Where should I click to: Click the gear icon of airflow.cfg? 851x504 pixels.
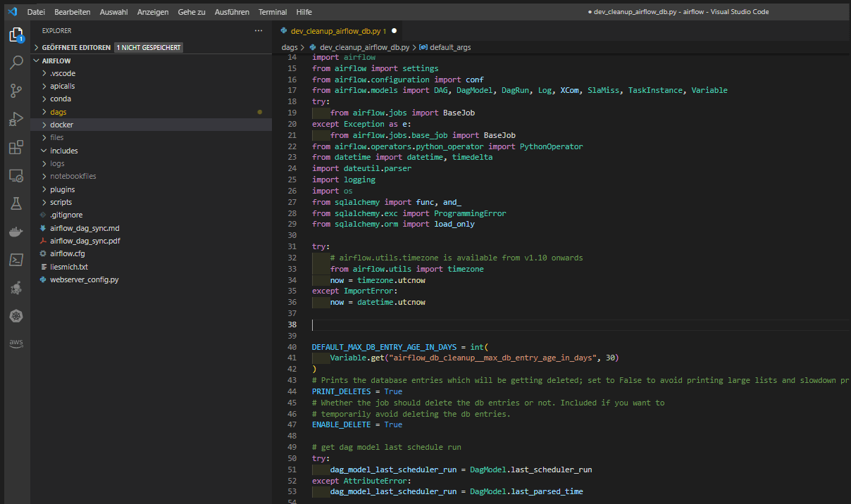[x=43, y=253]
